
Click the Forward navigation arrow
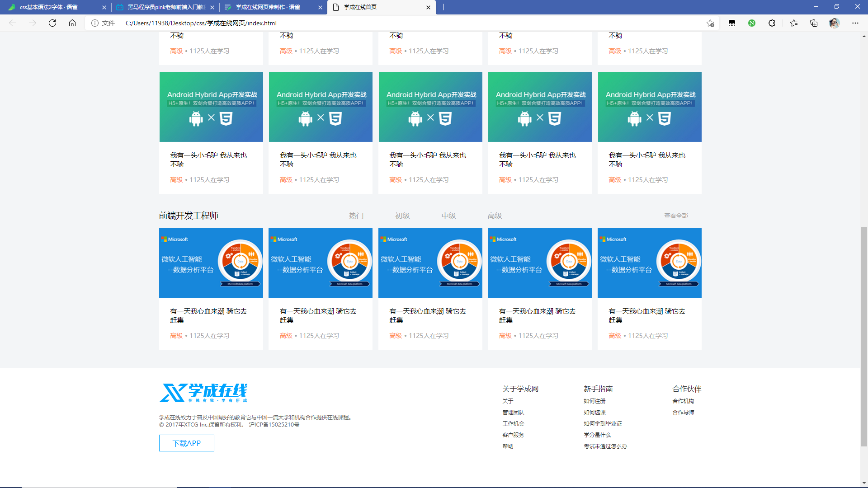pyautogui.click(x=33, y=23)
